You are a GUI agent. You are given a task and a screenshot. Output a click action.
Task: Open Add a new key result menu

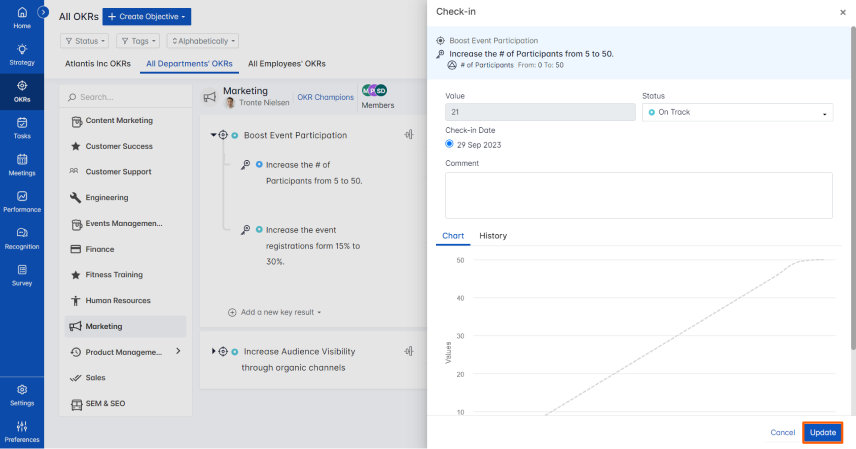tap(274, 312)
